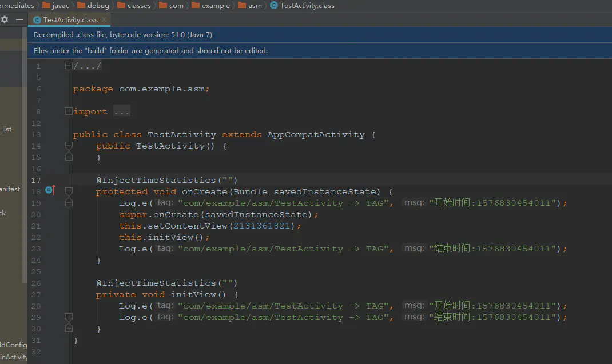The height and width of the screenshot is (364, 612).
Task: Click the 'Files under the build folder' banner
Action: click(x=320, y=51)
